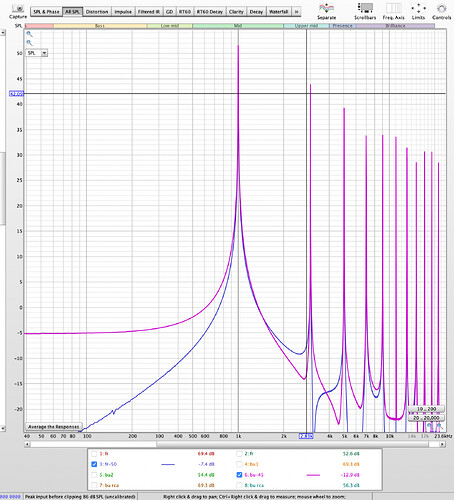Set range to 10 .. 200 button
The image size is (454, 500).
pos(426,409)
